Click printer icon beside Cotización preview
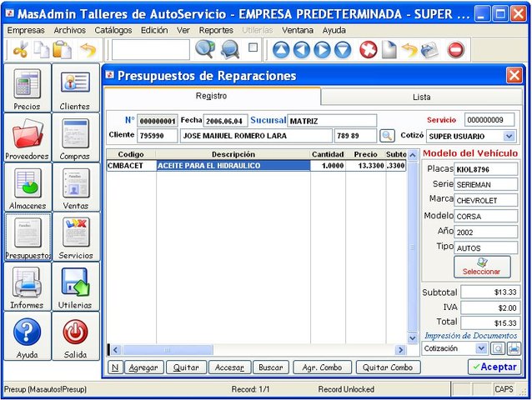This screenshot has width=532, height=400. (514, 348)
